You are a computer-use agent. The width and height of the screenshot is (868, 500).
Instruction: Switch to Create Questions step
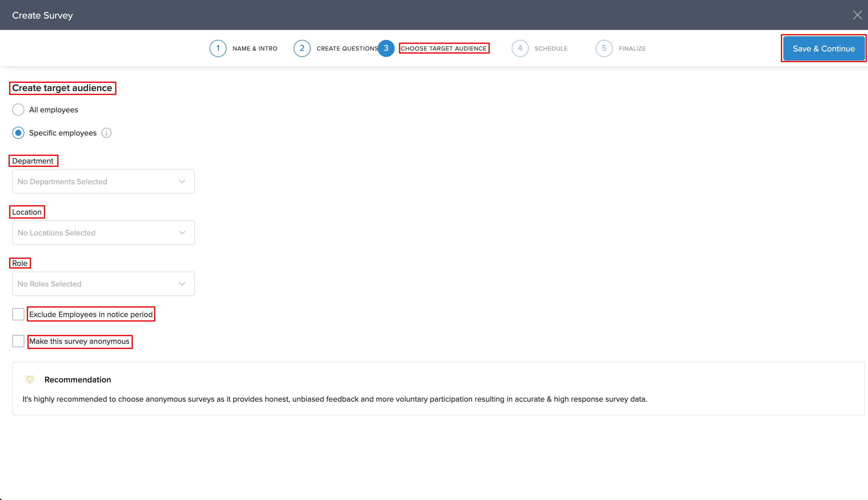tap(347, 48)
